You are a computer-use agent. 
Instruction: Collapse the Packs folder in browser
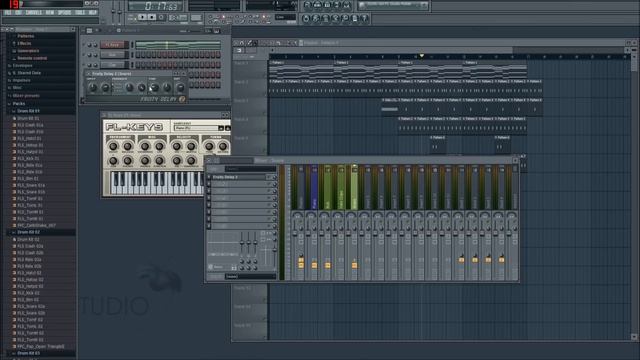coord(18,104)
